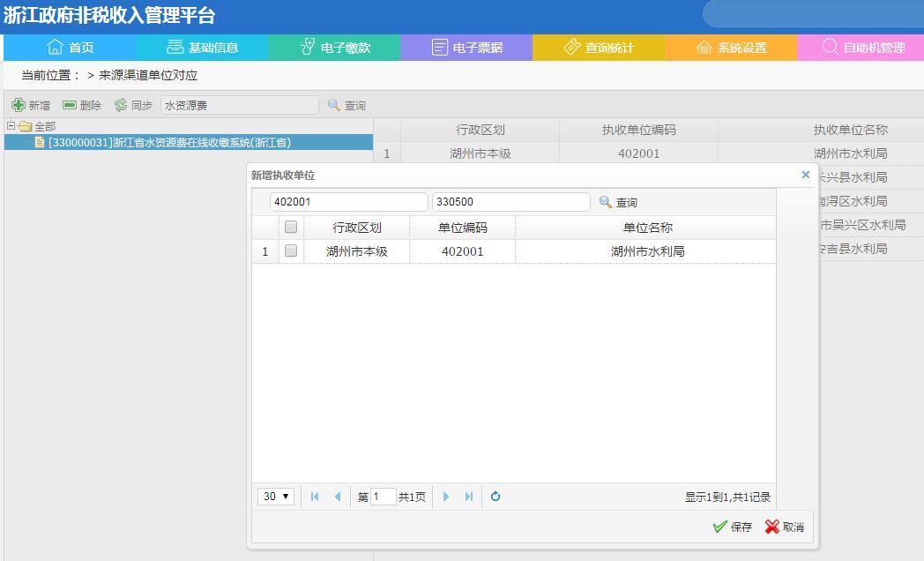Click the 同步 sync button in toolbar
The width and height of the screenshot is (924, 561).
[133, 105]
